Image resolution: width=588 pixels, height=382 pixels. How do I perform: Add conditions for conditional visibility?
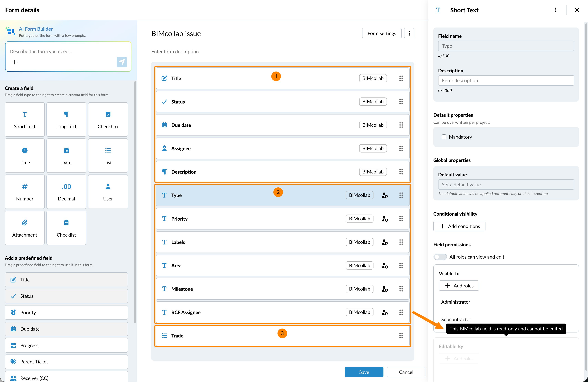(x=459, y=226)
